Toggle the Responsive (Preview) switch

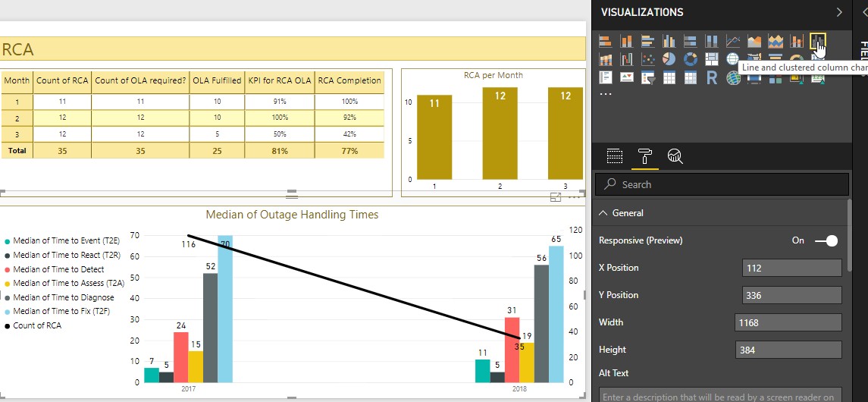(826, 240)
